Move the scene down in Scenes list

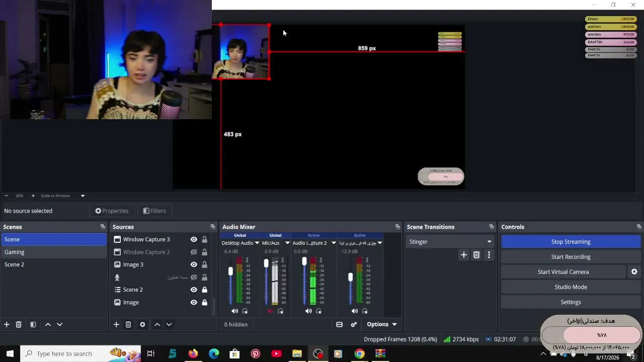(x=59, y=325)
